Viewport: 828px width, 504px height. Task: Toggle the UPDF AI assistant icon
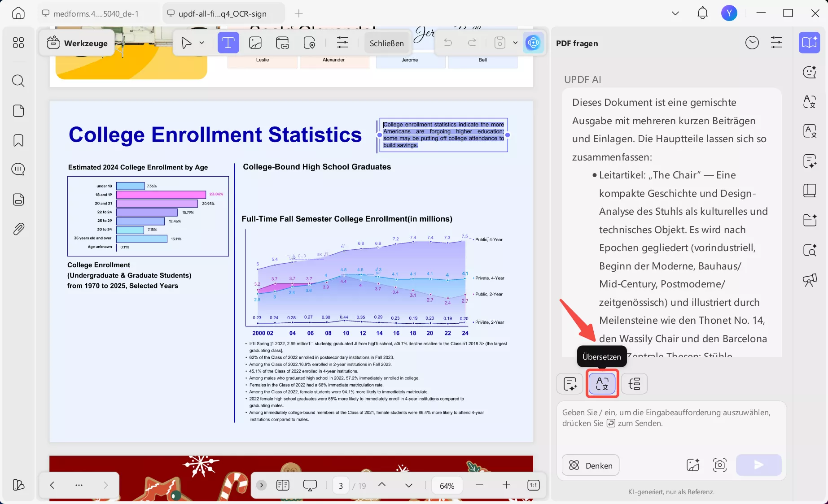tap(533, 43)
